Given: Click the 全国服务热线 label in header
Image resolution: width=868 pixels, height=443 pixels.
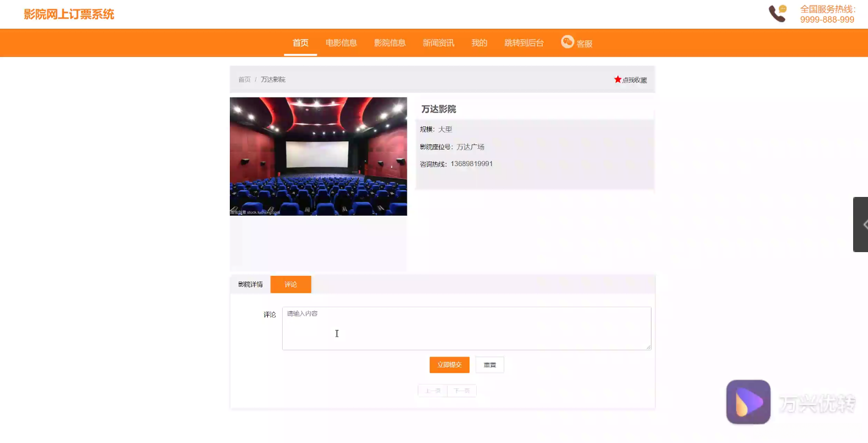Looking at the screenshot, I should tap(828, 9).
